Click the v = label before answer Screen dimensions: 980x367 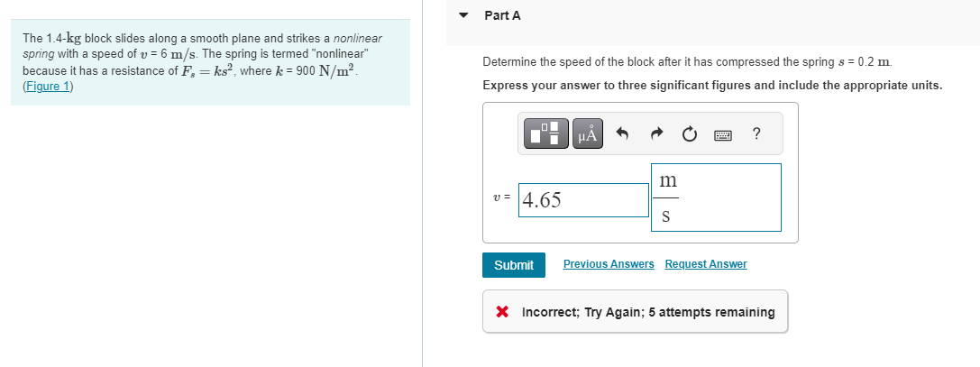[x=502, y=197]
